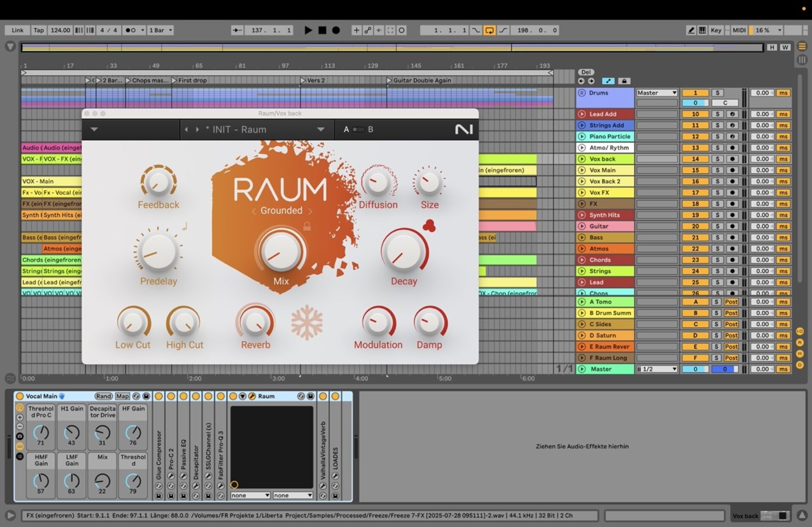Arm the Guitar track for recording

point(732,226)
